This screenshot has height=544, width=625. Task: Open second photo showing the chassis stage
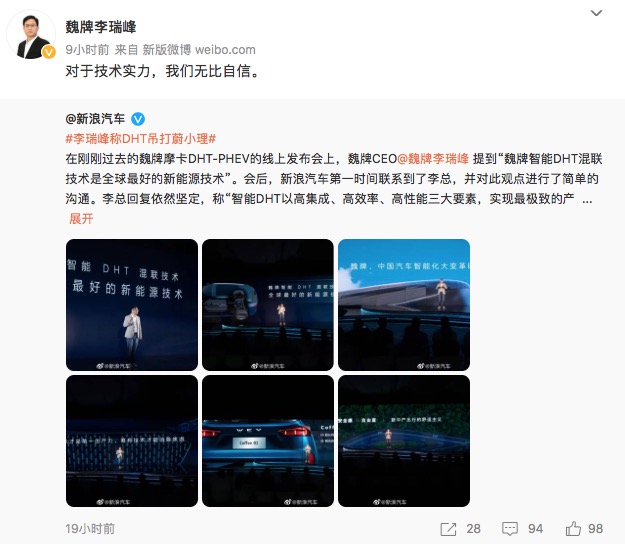(x=268, y=305)
